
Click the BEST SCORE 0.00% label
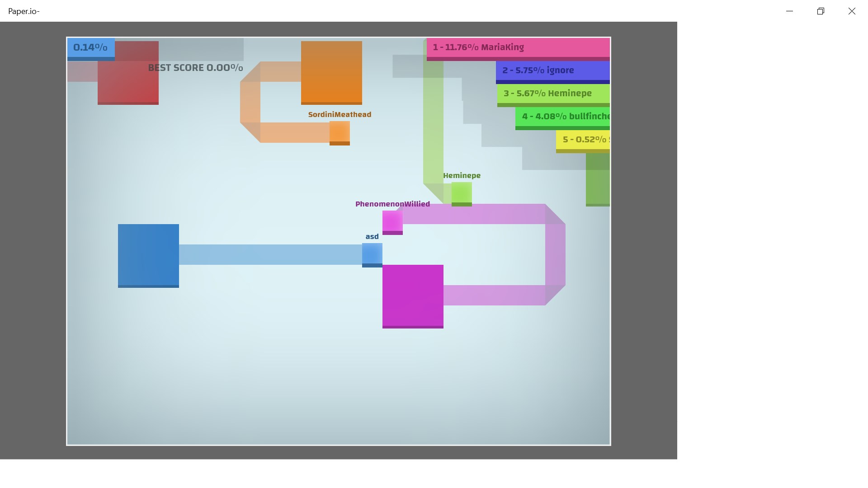pos(195,68)
